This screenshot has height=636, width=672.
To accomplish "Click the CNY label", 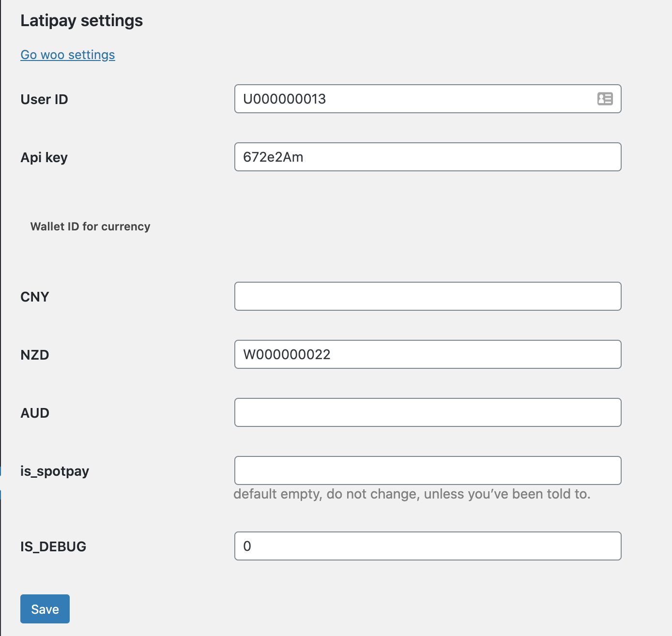I will click(x=35, y=297).
